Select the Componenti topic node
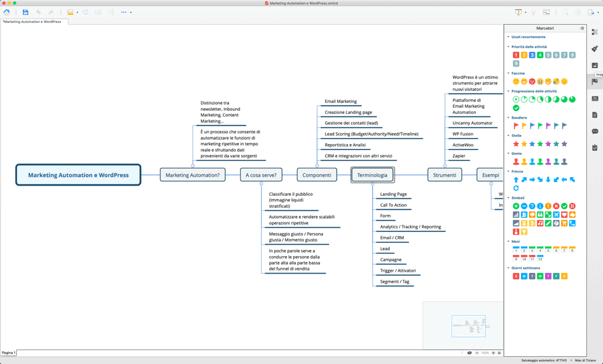Screen dimensions: 603x364 point(317,175)
